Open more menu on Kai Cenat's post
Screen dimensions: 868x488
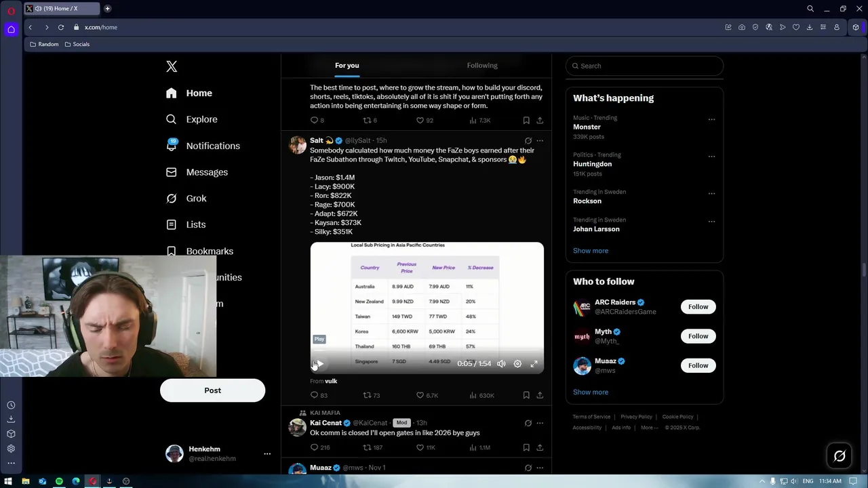click(x=540, y=423)
